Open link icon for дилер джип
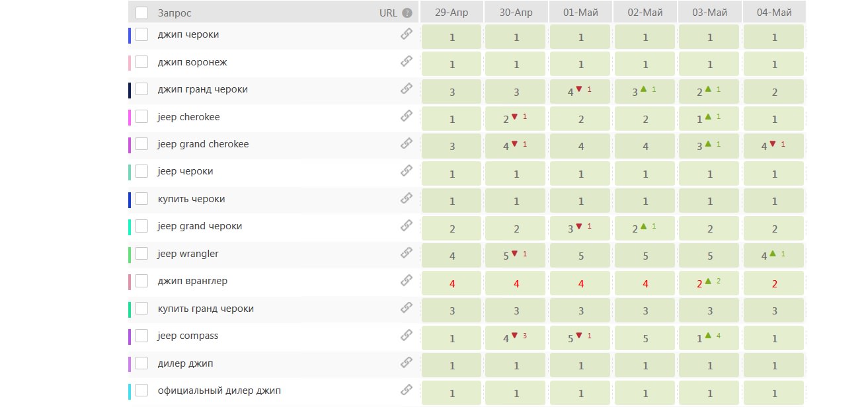Viewport: 868px width, 407px height. (407, 362)
